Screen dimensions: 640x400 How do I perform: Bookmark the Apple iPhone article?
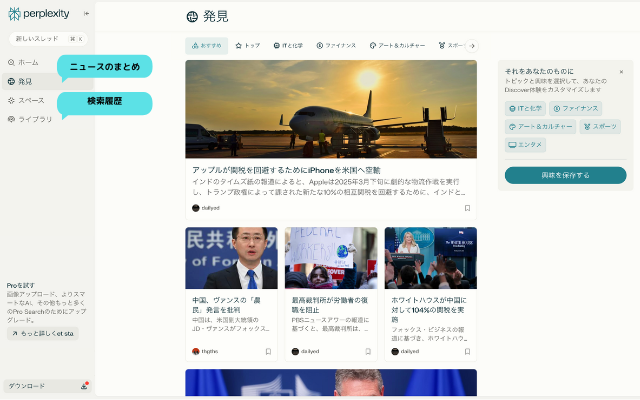[467, 208]
